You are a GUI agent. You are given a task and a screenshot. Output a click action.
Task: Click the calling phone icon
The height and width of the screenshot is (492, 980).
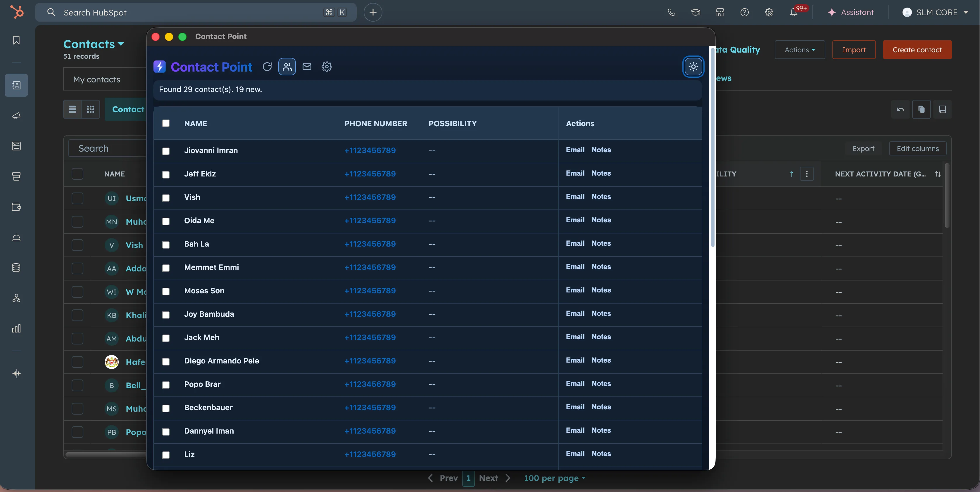(x=671, y=13)
